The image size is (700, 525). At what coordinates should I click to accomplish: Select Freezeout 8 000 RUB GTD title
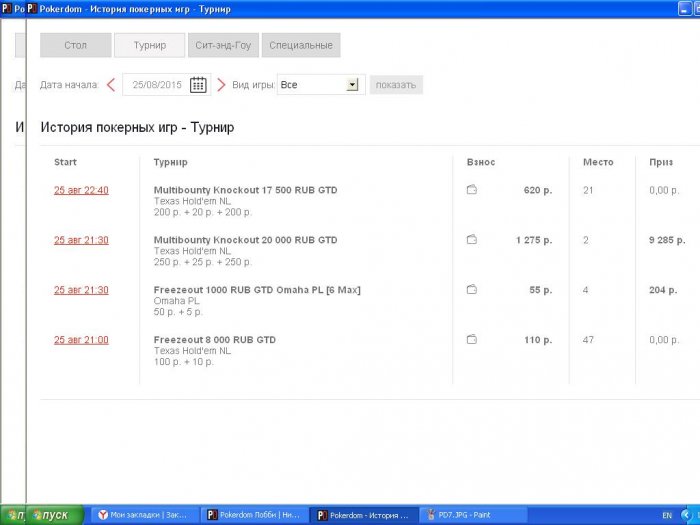pos(215,340)
